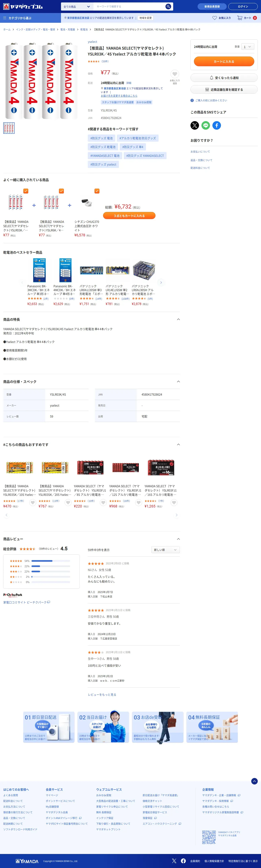Click new member registration button

[212, 7]
